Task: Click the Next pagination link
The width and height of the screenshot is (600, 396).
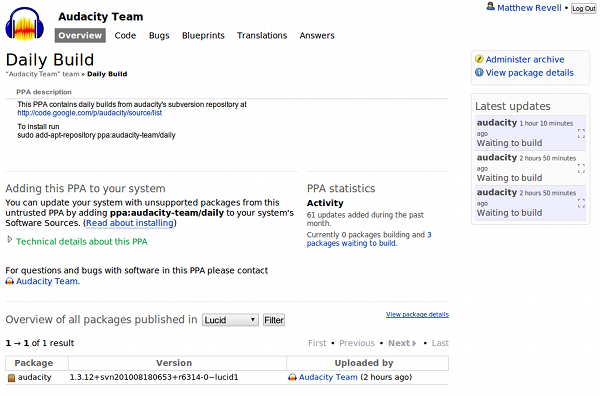Action: point(402,343)
